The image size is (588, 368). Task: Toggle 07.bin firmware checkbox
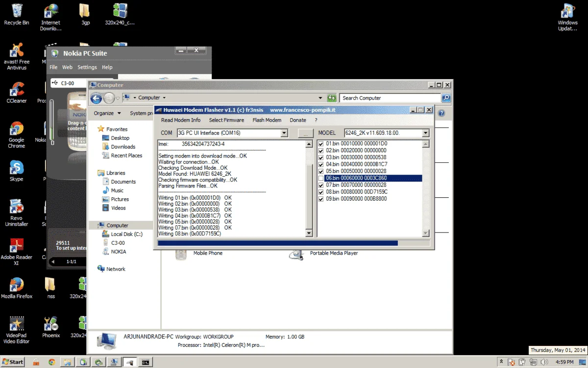pos(321,185)
